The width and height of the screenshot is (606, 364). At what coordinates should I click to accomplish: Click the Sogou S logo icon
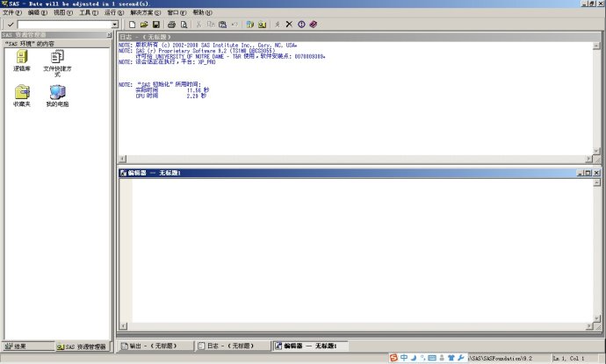[x=393, y=358]
